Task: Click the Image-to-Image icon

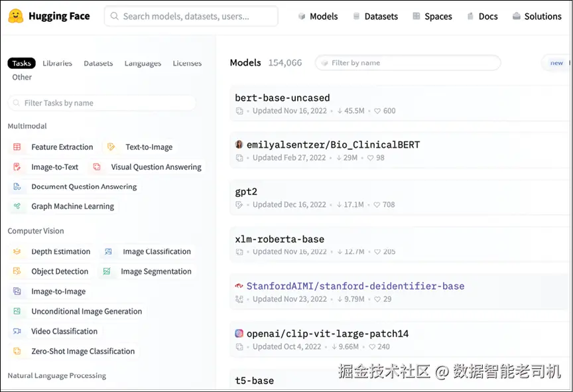Action: pyautogui.click(x=17, y=291)
